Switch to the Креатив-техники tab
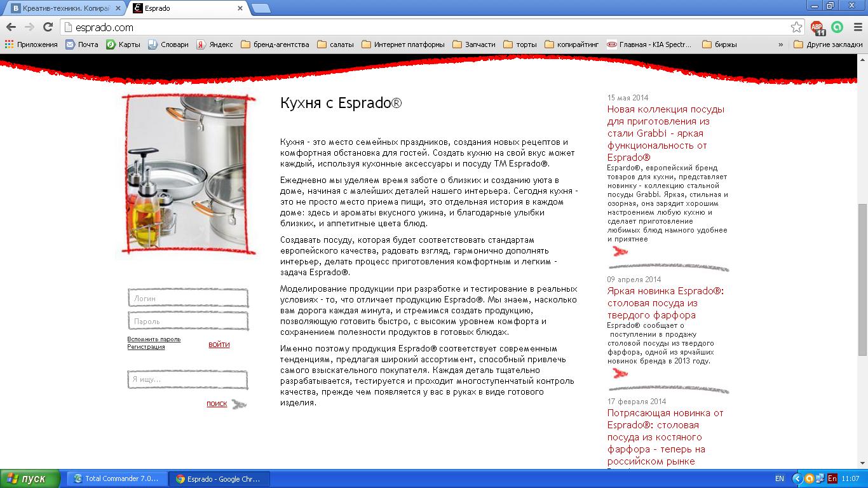 65,8
